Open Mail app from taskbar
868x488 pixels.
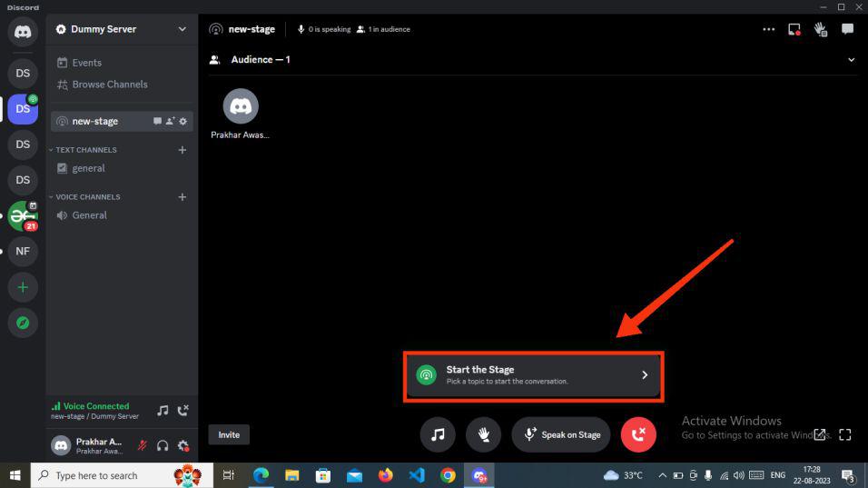pos(354,475)
